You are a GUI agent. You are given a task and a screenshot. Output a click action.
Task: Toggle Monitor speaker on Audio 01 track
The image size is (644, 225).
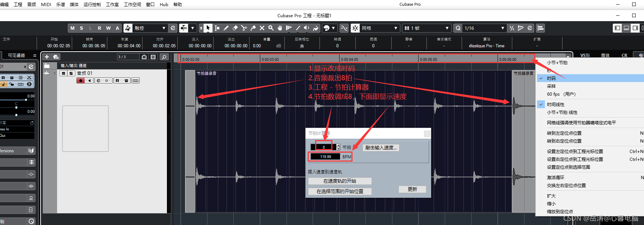click(x=89, y=81)
